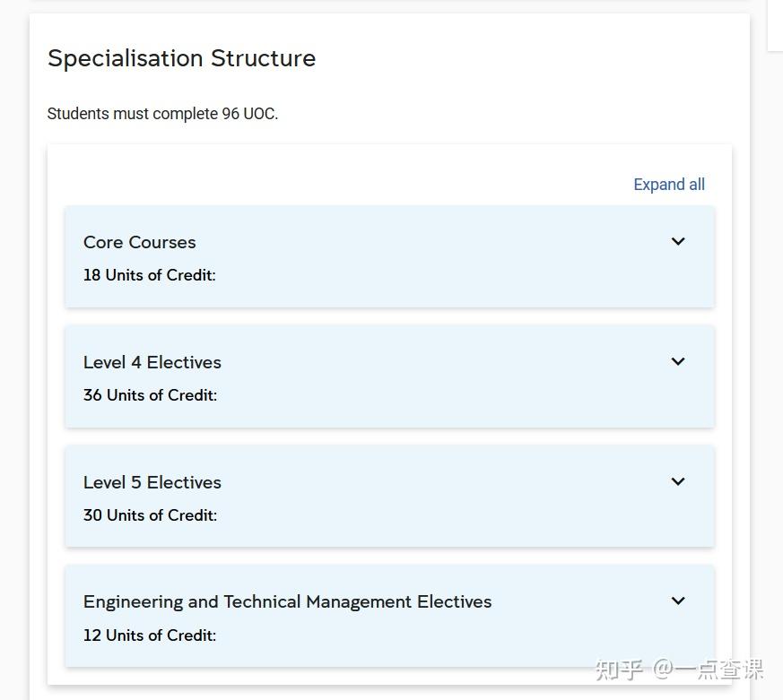Click the @一点查课 watermark username
783x700 pixels.
tap(709, 669)
